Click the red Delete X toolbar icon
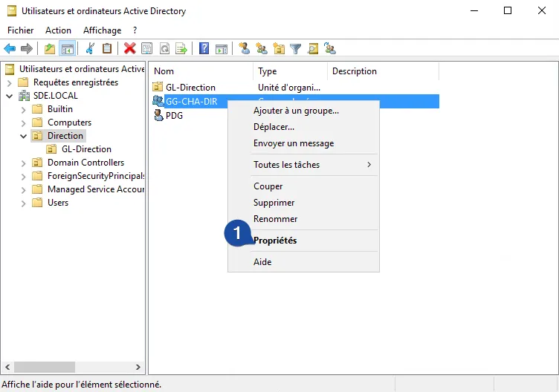The height and width of the screenshot is (392, 559). point(130,49)
